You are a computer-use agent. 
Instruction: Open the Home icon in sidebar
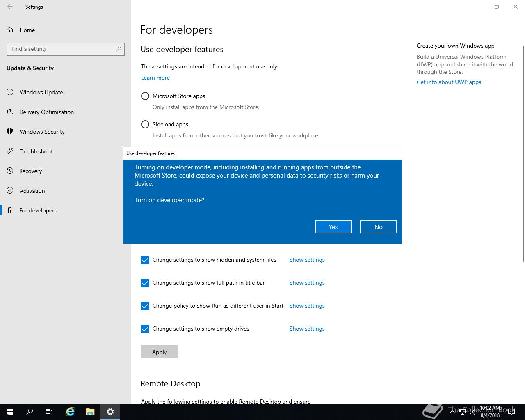tap(10, 30)
